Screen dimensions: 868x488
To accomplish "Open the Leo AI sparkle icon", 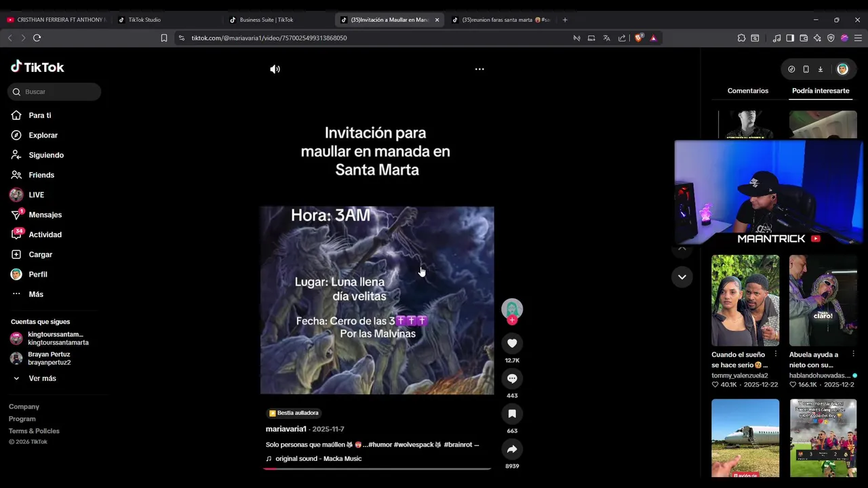I will pyautogui.click(x=817, y=38).
